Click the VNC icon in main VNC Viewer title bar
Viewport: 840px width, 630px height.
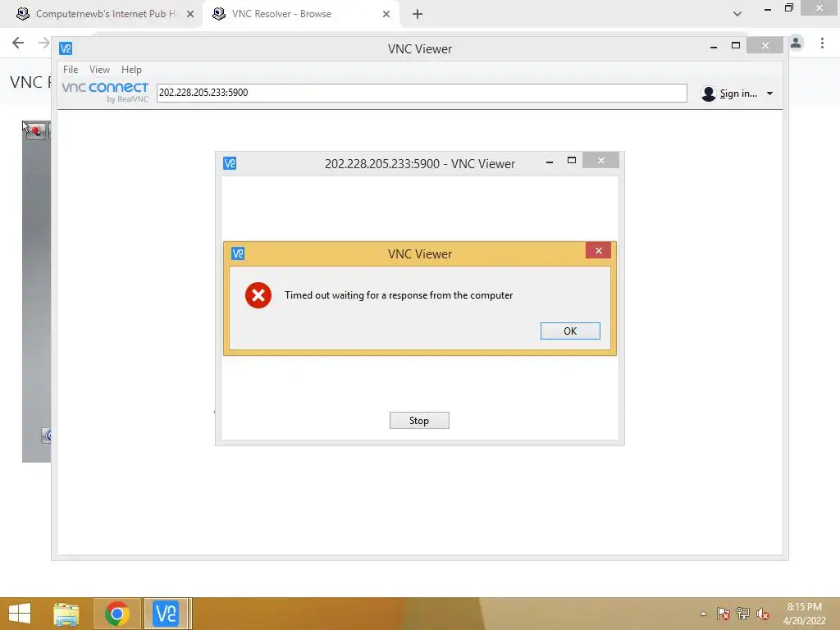66,48
